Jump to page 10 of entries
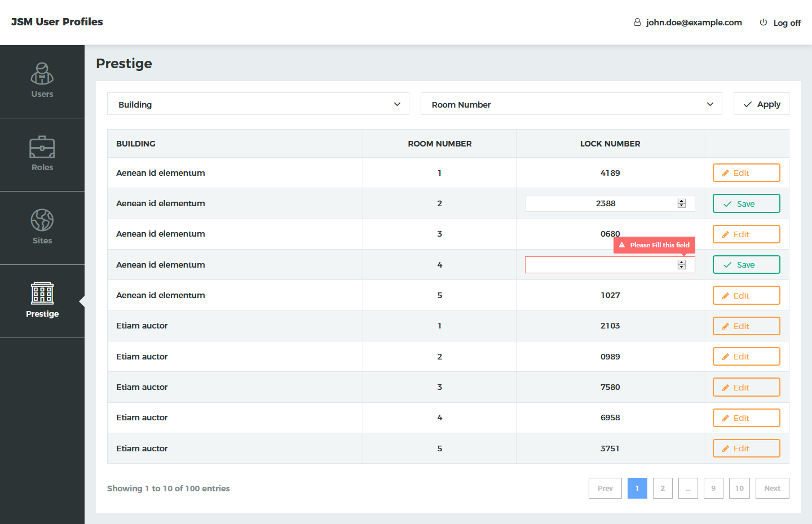The height and width of the screenshot is (524, 812). 739,489
